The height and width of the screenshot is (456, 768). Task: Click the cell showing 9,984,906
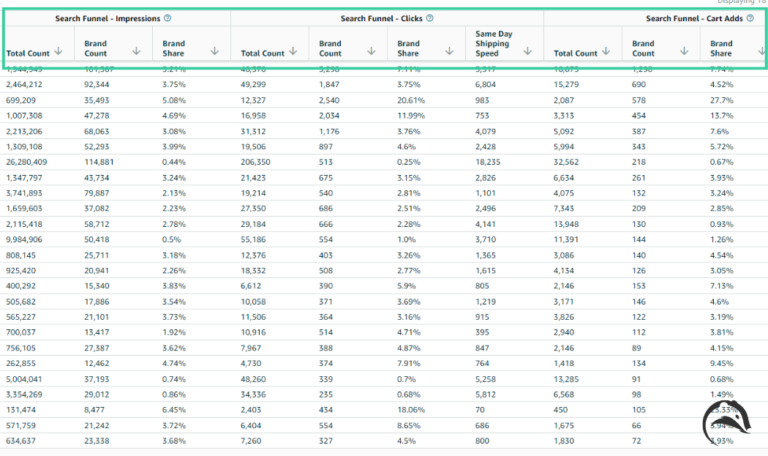tap(24, 240)
